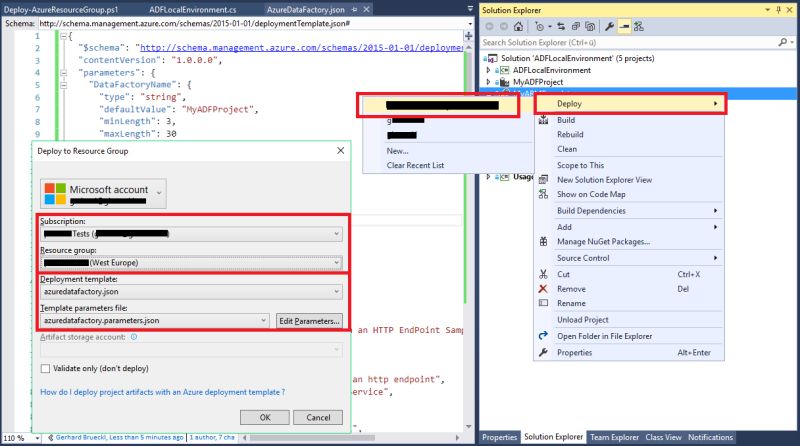Click the View Class Diagram icon in toolbar
Image resolution: width=800 pixels, height=446 pixels.
(x=638, y=27)
